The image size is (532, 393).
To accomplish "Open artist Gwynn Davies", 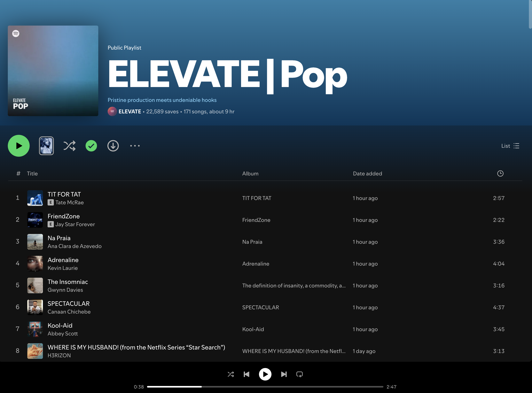I will click(x=65, y=290).
